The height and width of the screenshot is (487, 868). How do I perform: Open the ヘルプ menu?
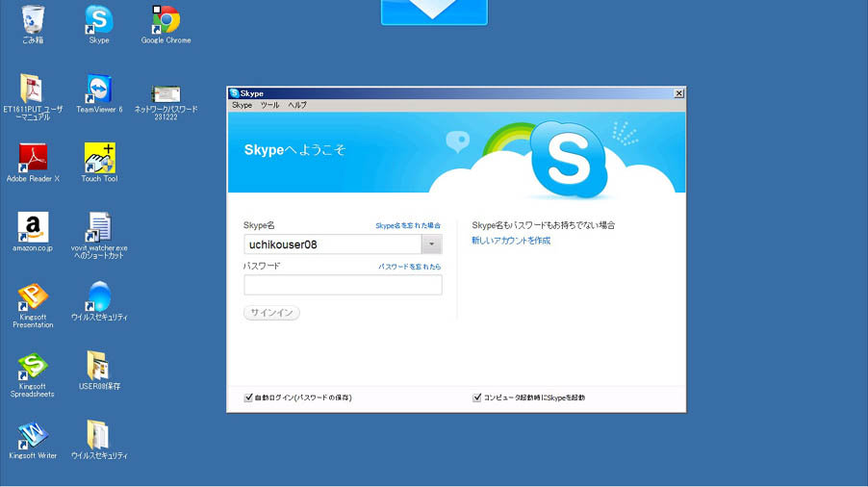pos(297,105)
